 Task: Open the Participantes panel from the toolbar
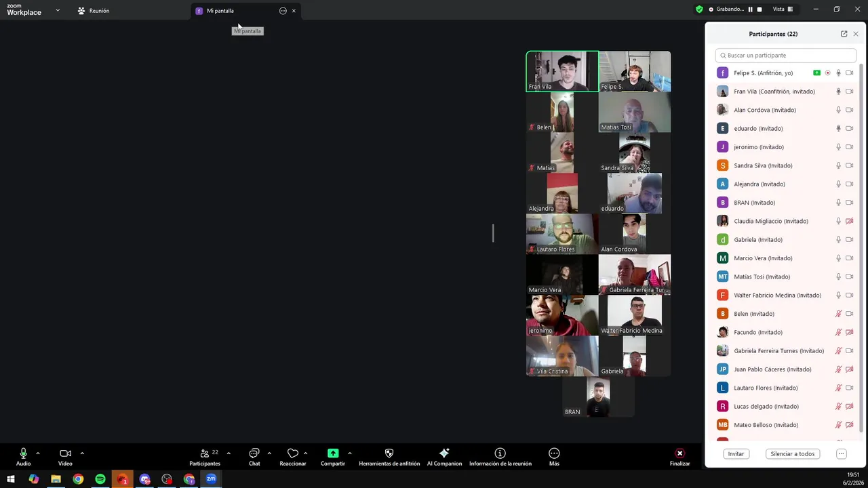point(205,457)
